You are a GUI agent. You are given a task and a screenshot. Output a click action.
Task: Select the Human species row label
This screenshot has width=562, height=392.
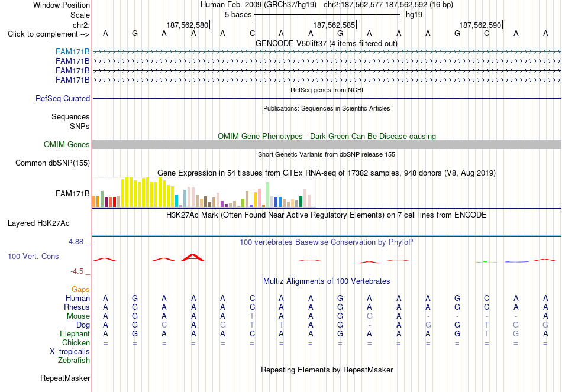[x=77, y=298]
